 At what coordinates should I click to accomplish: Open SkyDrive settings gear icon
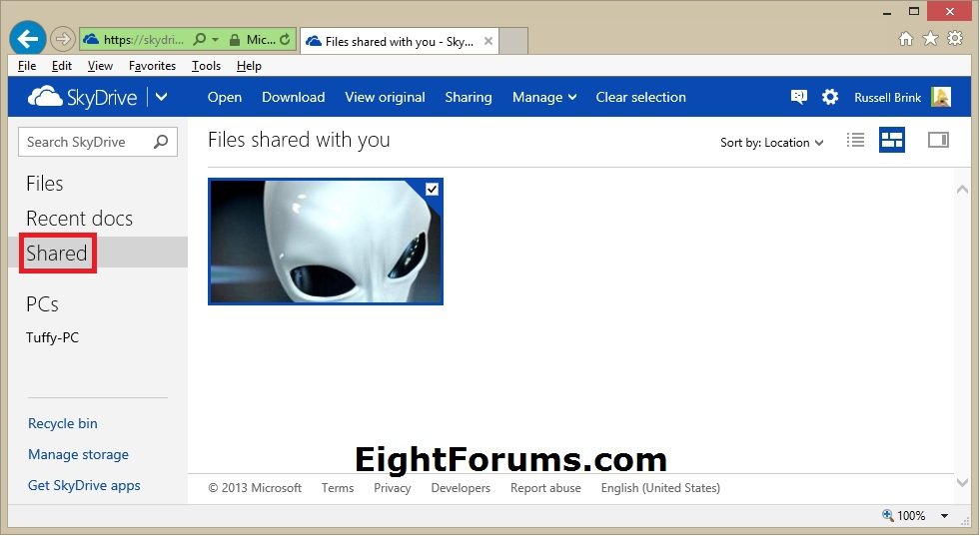point(830,97)
